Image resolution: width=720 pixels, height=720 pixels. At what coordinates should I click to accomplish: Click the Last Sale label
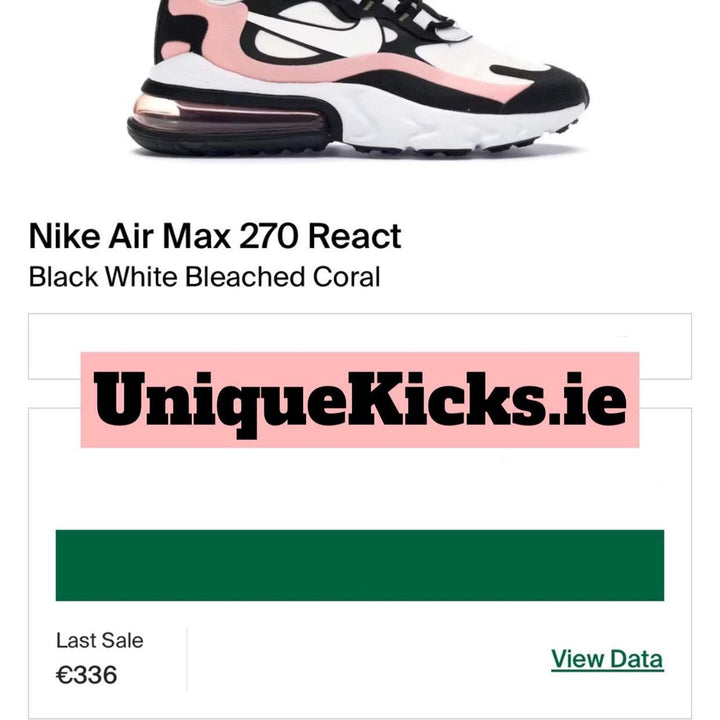click(100, 640)
